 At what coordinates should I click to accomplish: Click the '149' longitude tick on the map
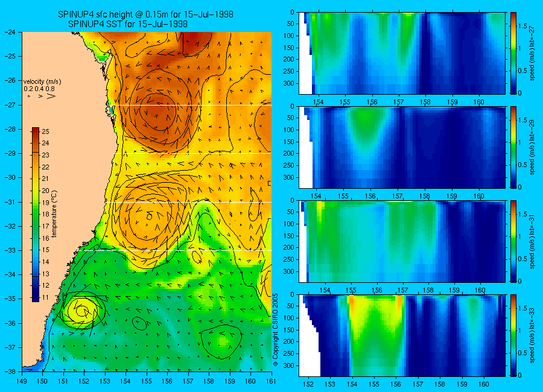click(22, 381)
